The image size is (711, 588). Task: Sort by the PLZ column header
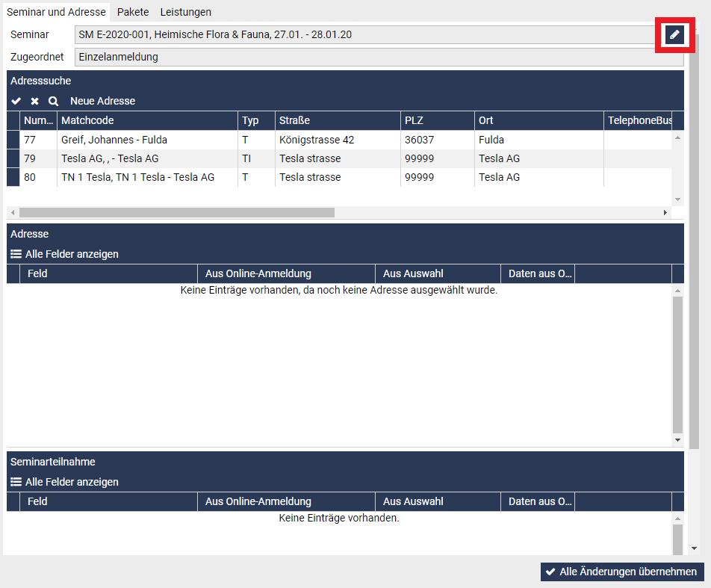pos(437,120)
